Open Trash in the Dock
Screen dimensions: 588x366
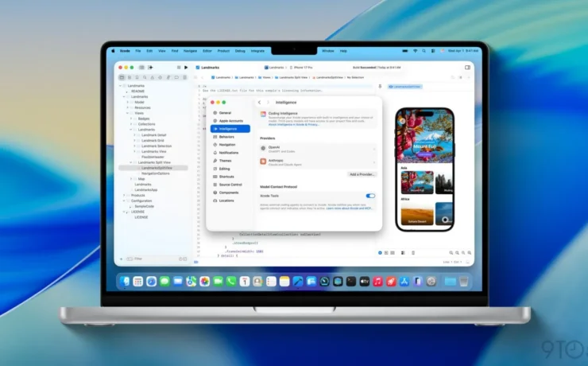pos(463,281)
